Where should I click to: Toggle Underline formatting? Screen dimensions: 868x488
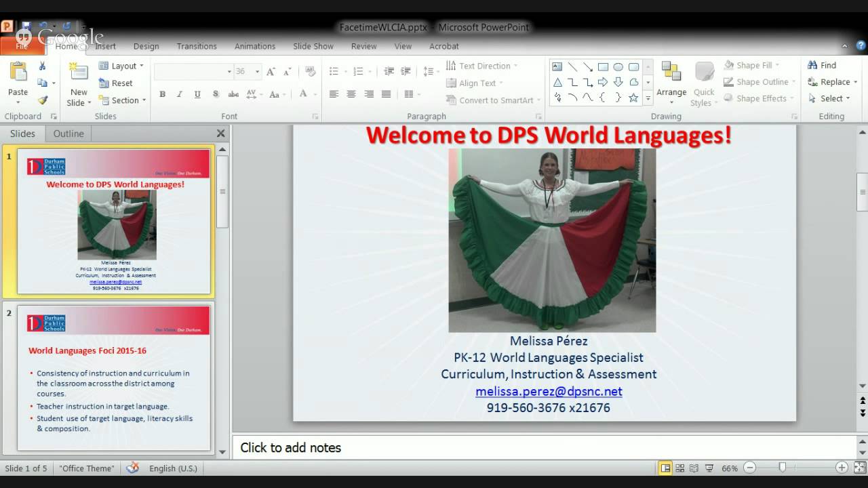pos(198,94)
